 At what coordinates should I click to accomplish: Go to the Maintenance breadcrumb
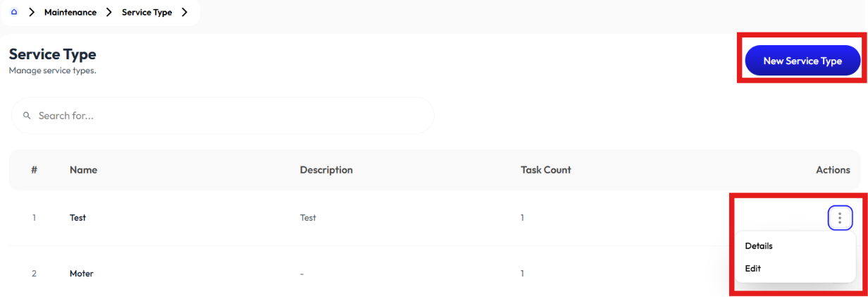click(x=70, y=12)
